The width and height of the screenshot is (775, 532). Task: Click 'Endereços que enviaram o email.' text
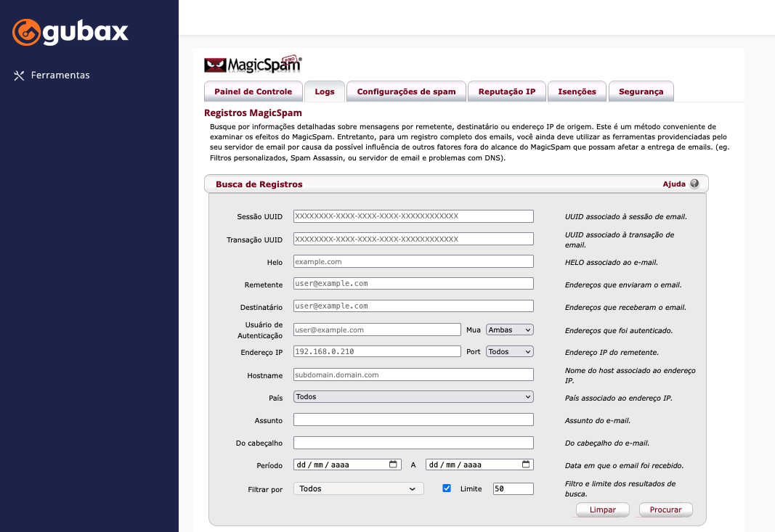click(623, 285)
